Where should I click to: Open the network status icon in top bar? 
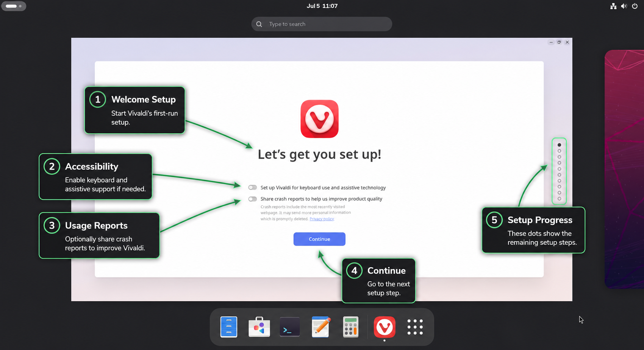pyautogui.click(x=613, y=6)
